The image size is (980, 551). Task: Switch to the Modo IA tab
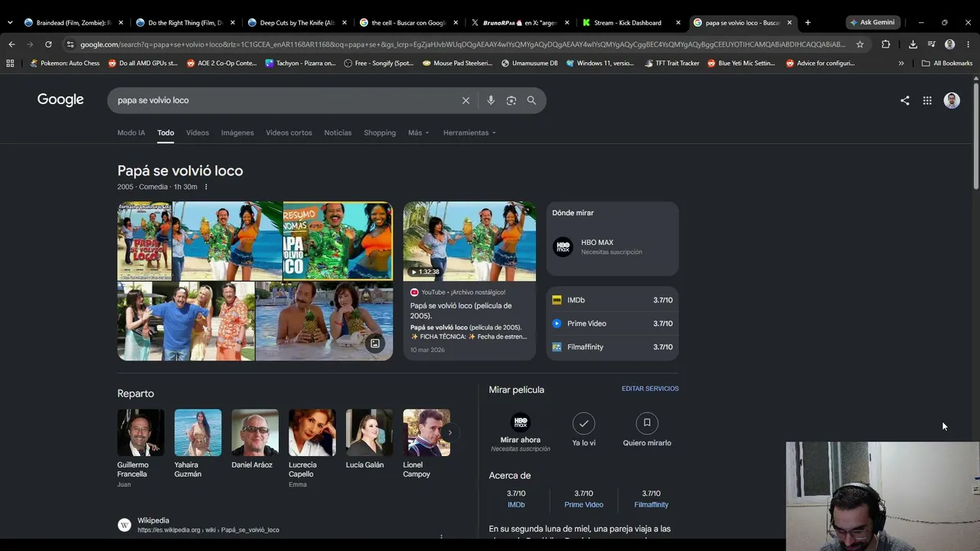[131, 132]
